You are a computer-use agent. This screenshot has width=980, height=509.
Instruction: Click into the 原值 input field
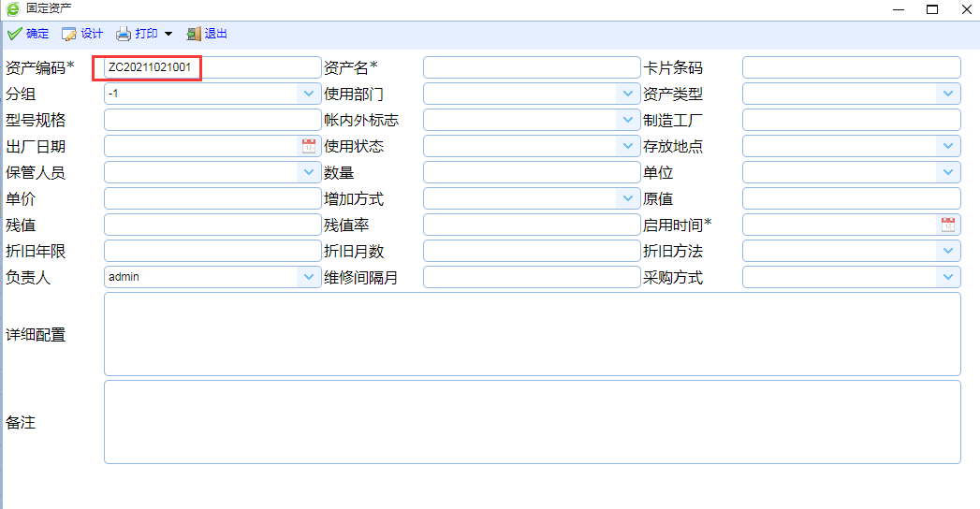pyautogui.click(x=851, y=198)
